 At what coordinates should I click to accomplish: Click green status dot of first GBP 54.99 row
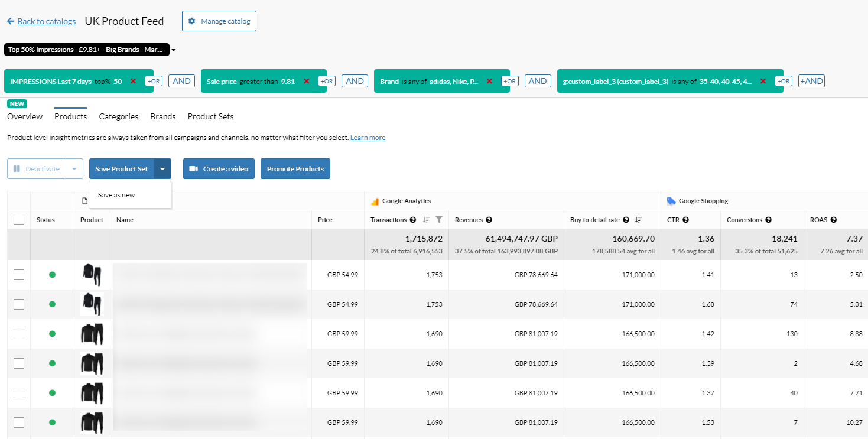point(52,275)
